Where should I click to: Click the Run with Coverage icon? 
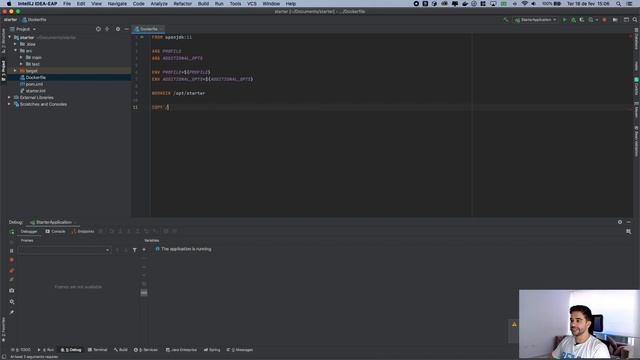coord(582,20)
